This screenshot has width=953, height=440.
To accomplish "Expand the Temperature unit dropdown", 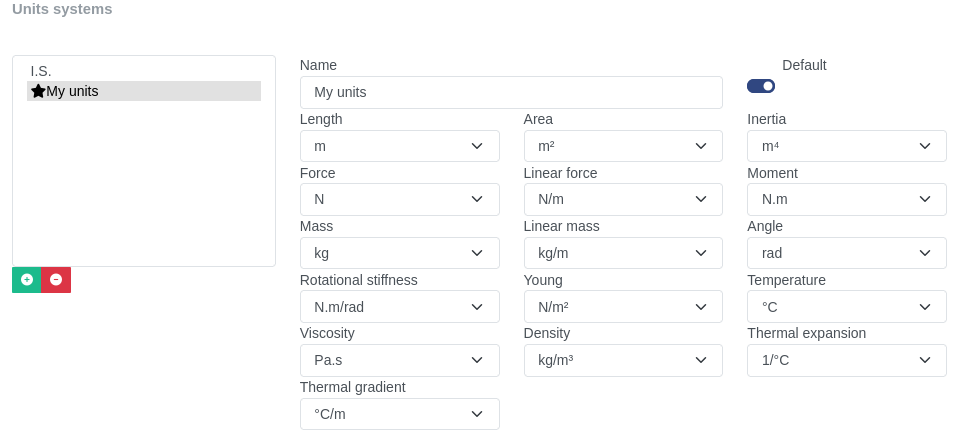I will click(x=846, y=307).
